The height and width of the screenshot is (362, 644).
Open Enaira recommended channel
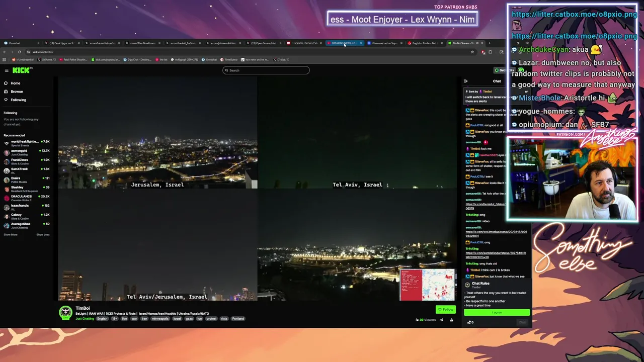[26, 179]
